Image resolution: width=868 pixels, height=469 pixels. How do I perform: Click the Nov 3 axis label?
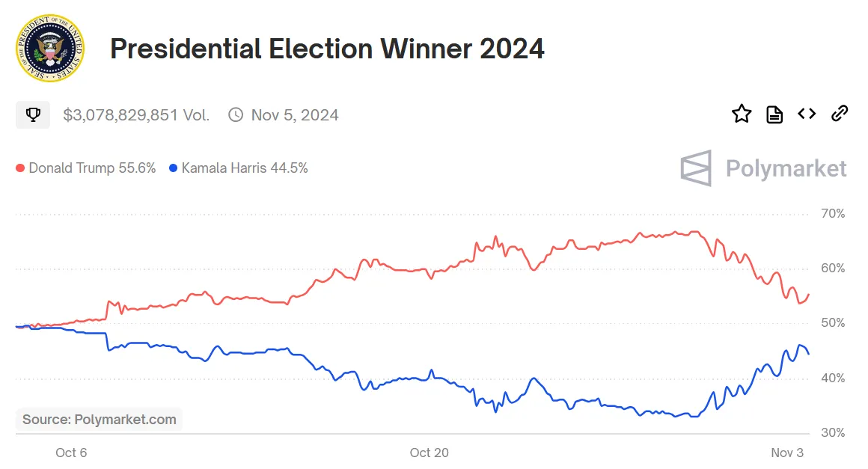click(787, 453)
